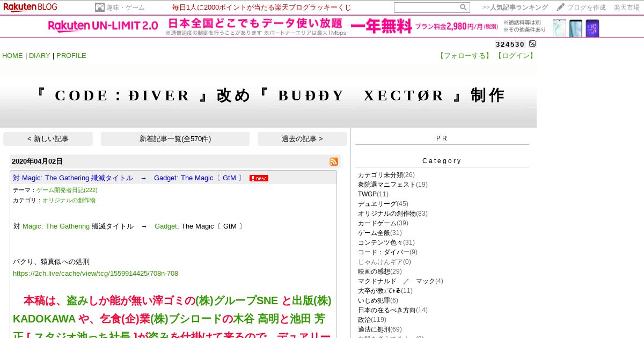Click the green Magic: The Gathering body link
This screenshot has width=644, height=338.
[x=56, y=226]
